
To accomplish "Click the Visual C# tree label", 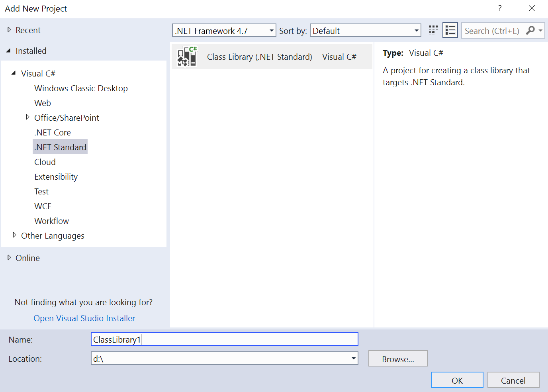I will click(x=38, y=74).
